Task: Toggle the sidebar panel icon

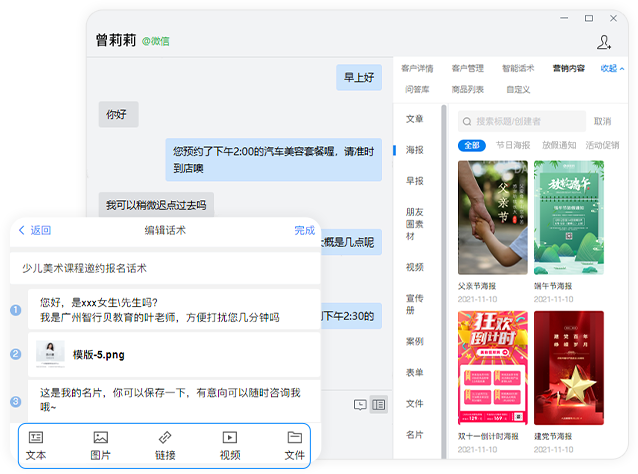Action: coord(378,405)
